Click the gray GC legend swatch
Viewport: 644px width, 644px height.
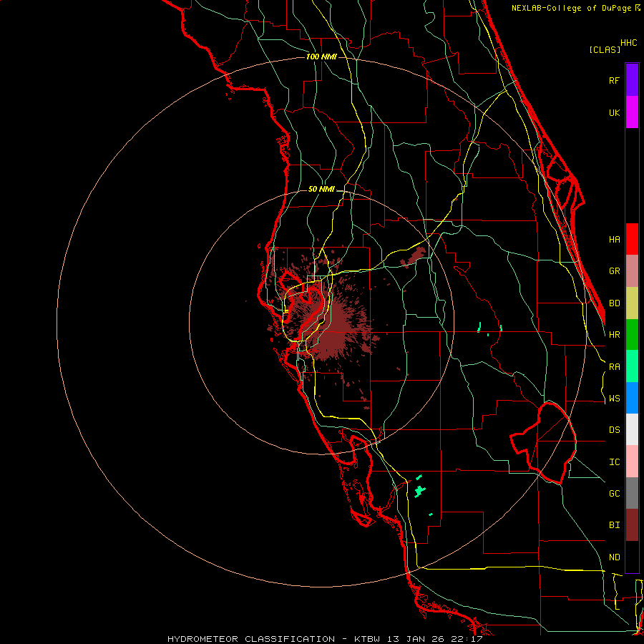pos(632,493)
